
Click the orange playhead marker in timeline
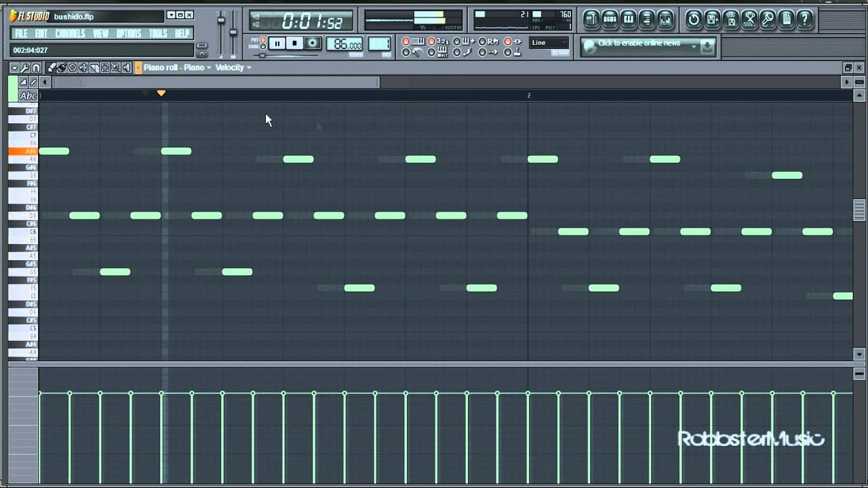coord(161,93)
